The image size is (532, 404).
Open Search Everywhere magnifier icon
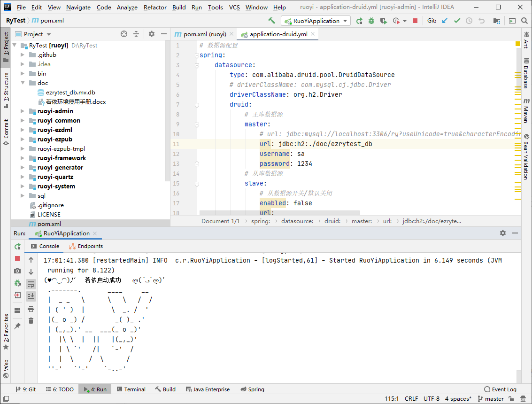(x=524, y=21)
